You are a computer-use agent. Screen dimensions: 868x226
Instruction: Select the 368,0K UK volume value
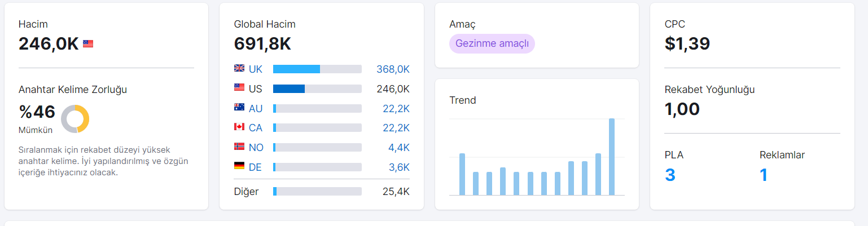tap(393, 69)
